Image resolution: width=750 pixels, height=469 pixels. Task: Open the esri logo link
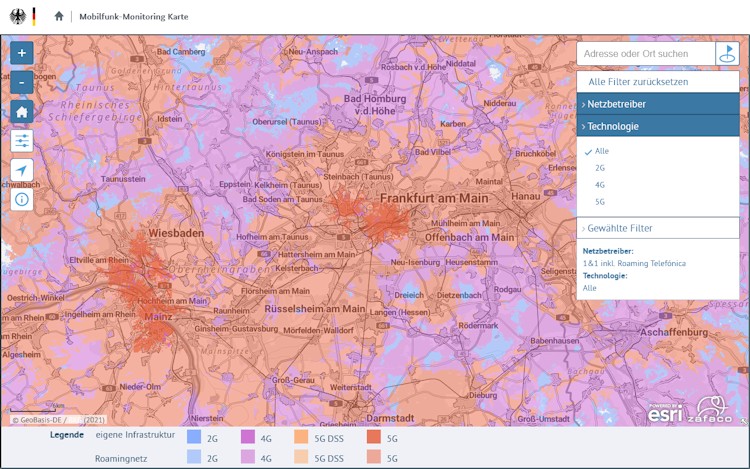tap(665, 411)
